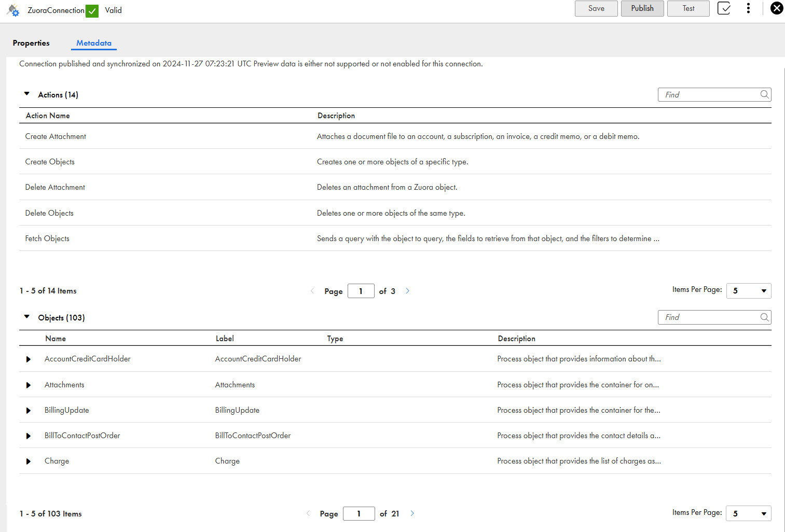Viewport: 785px width, 532px height.
Task: Click the Action Name column header
Action: (48, 116)
